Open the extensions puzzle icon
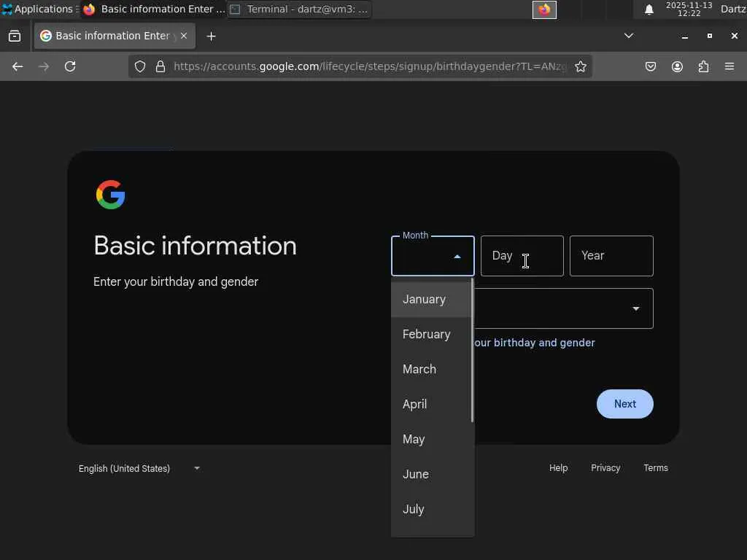This screenshot has width=747, height=560. click(x=703, y=66)
